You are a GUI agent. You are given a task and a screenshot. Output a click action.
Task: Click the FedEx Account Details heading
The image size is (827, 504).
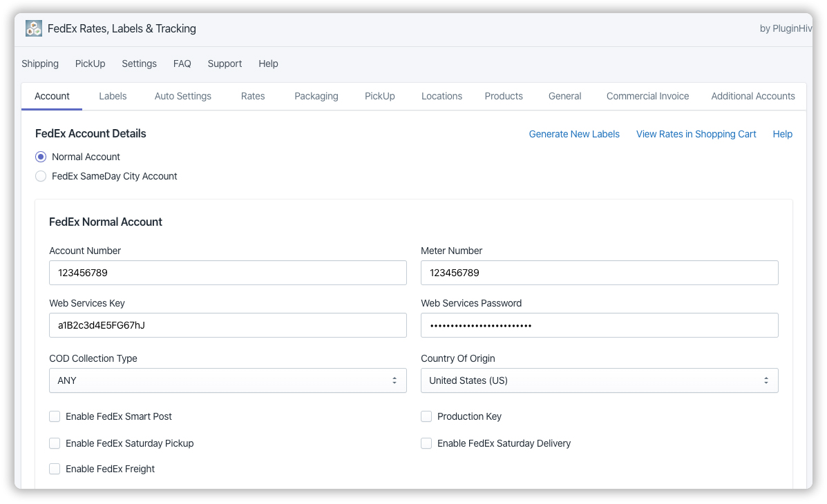click(91, 133)
